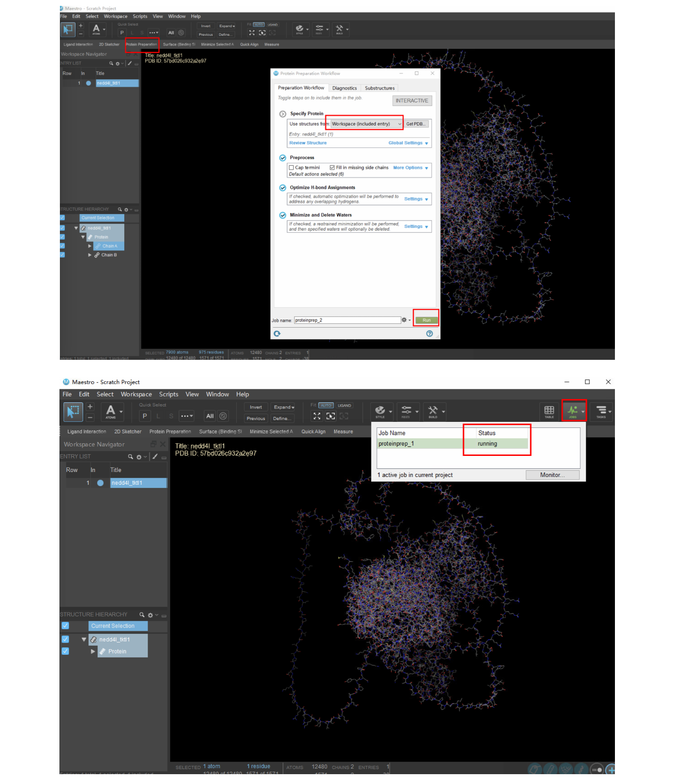Open the Window menu in lower Maestro window
The width and height of the screenshot is (690, 784).
[217, 394]
